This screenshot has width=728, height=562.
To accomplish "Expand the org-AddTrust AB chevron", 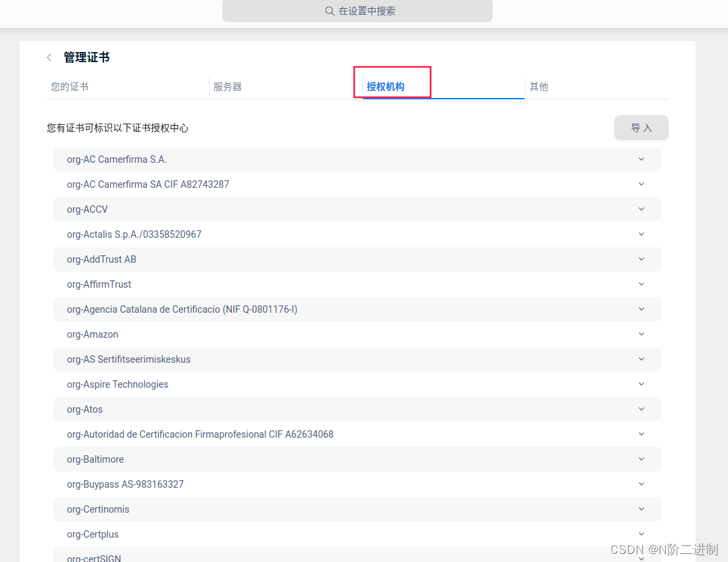I will 641,259.
